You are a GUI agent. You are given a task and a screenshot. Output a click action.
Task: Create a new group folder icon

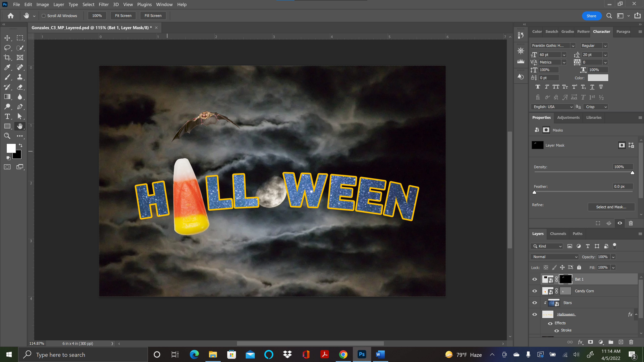click(611, 342)
